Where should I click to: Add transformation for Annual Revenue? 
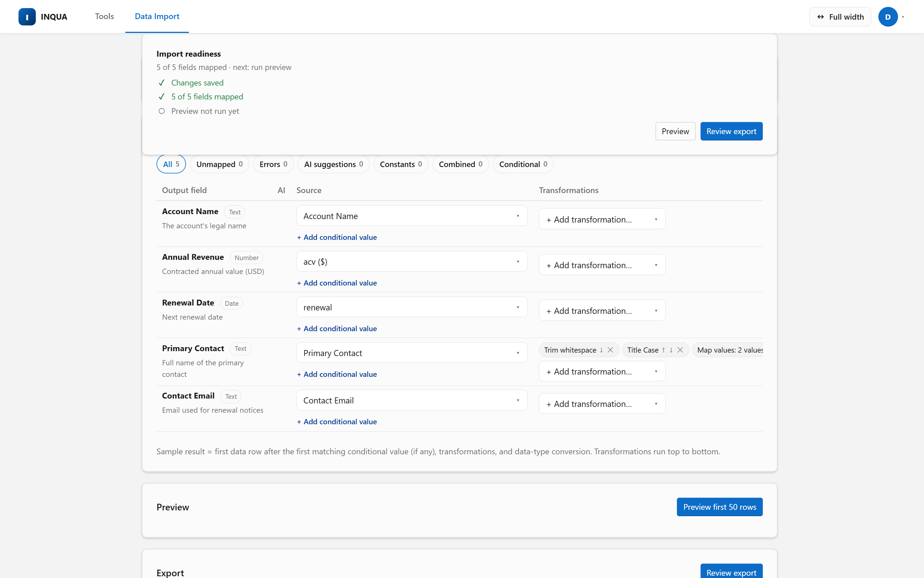click(x=602, y=265)
